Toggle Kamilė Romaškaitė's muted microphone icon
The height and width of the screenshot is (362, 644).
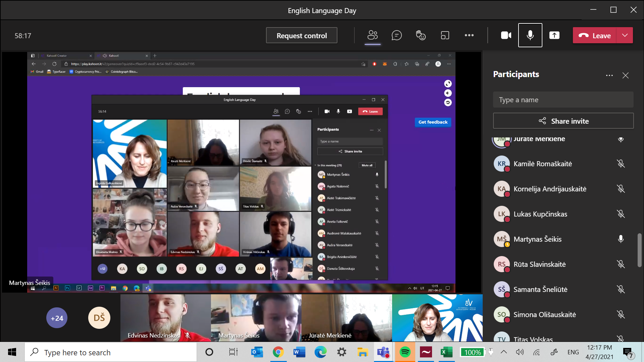(x=621, y=164)
